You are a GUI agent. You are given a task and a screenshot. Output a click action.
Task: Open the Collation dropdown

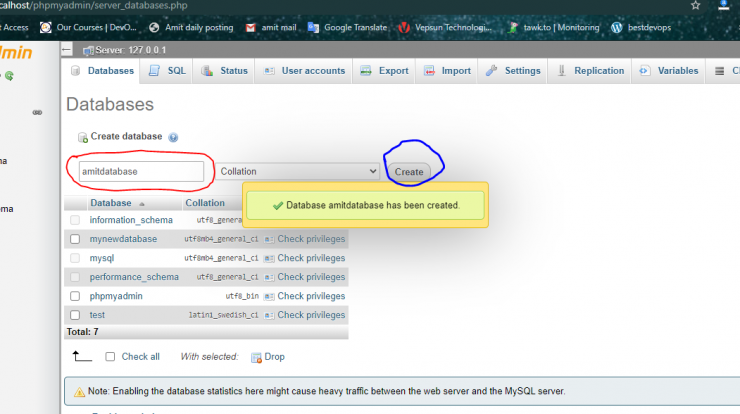click(297, 171)
